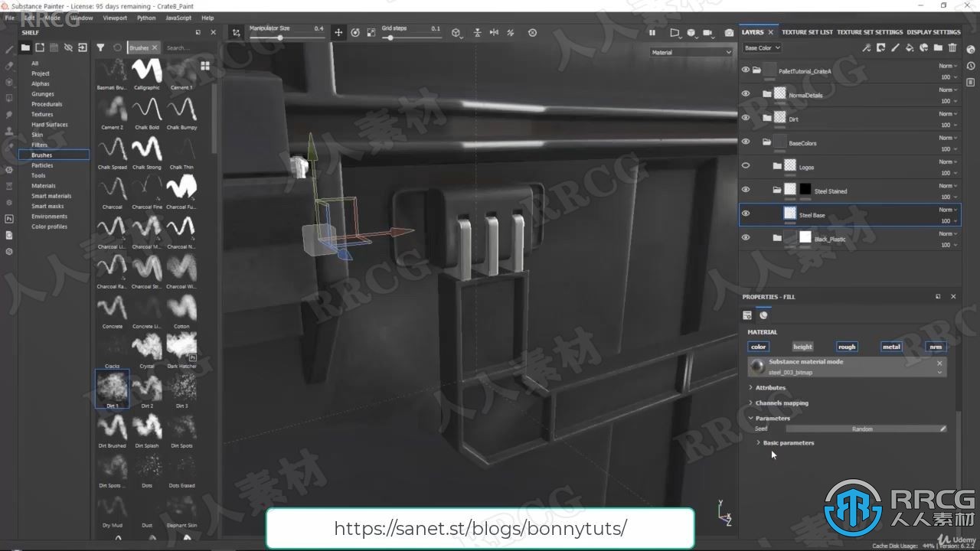Open the File menu
The image size is (980, 551).
click(x=9, y=18)
